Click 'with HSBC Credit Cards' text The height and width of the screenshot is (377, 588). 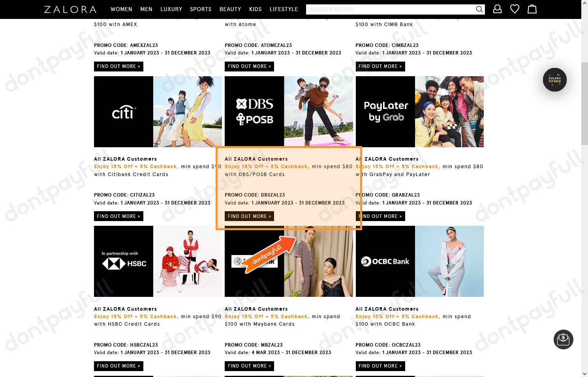pyautogui.click(x=127, y=324)
